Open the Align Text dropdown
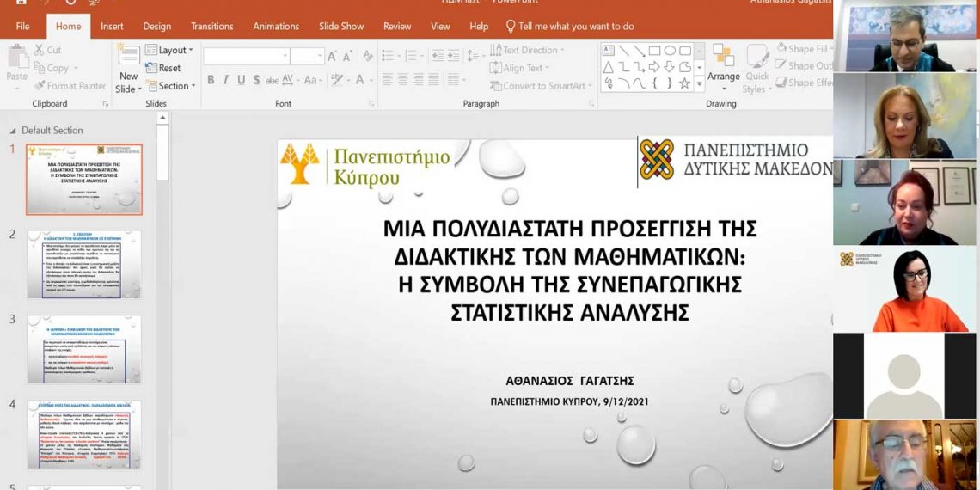Screen dimensions: 980x490 tap(519, 68)
